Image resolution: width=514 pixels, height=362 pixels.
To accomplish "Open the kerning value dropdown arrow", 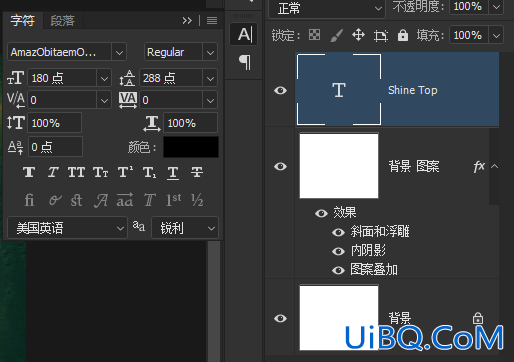I will [x=104, y=100].
